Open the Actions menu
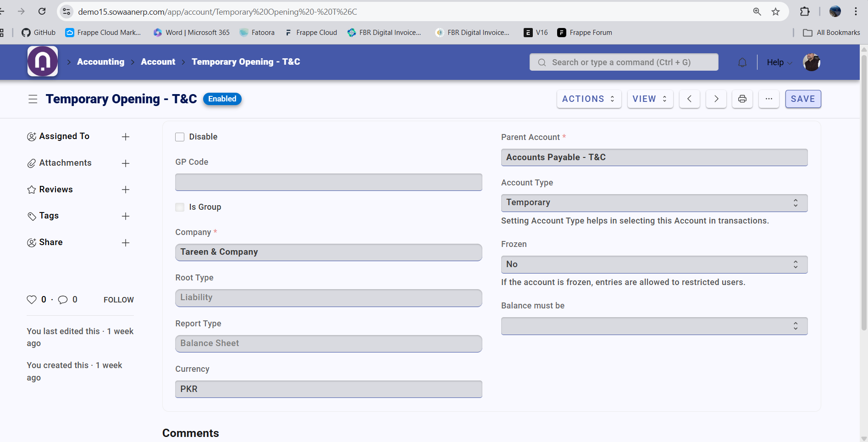The image size is (868, 442). [588, 99]
